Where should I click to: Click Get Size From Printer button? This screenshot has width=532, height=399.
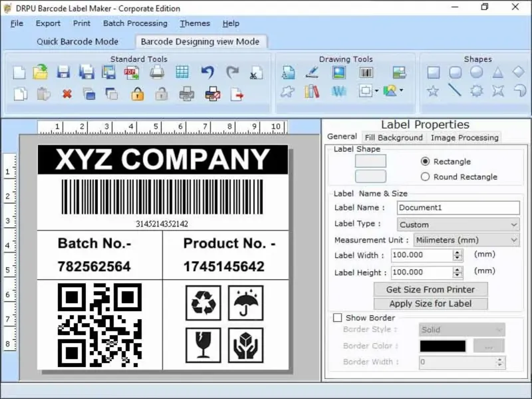click(430, 289)
